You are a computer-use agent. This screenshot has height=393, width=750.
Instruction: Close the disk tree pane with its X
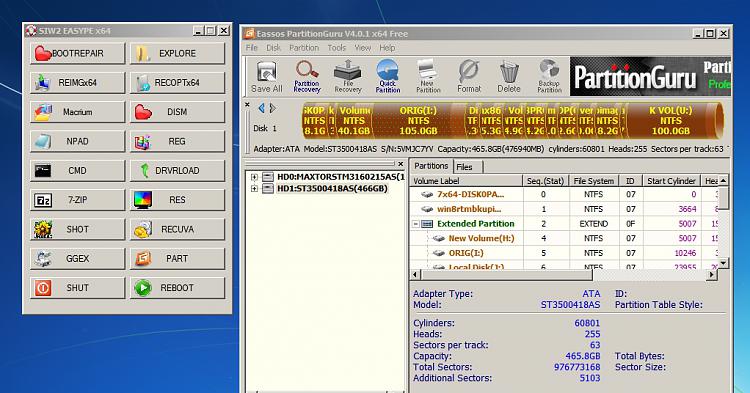tap(401, 164)
